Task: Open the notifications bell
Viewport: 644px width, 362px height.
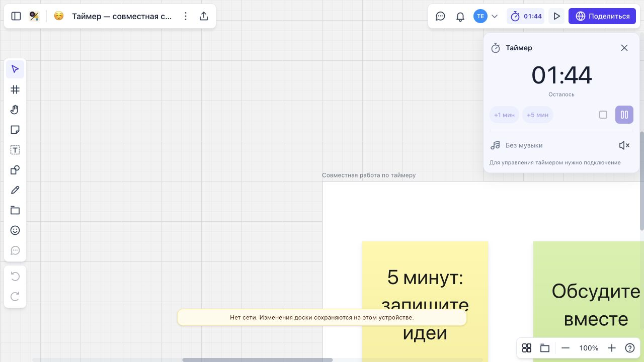Action: pyautogui.click(x=460, y=16)
